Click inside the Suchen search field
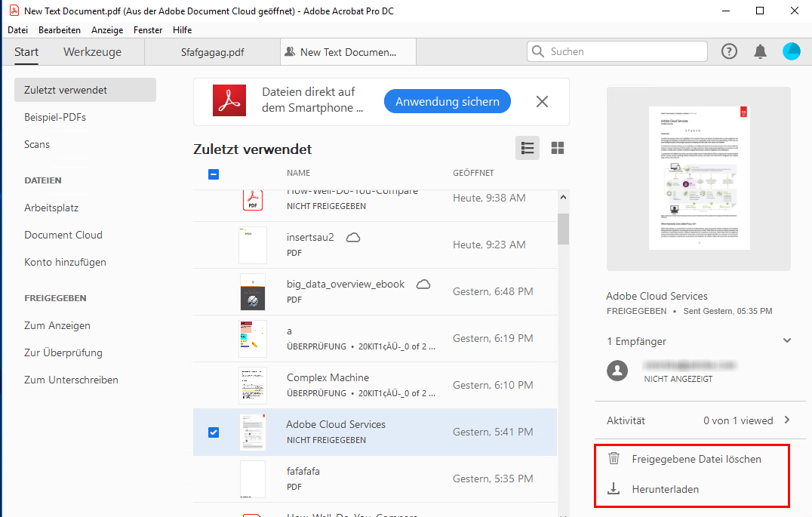This screenshot has width=812, height=517. coord(617,51)
